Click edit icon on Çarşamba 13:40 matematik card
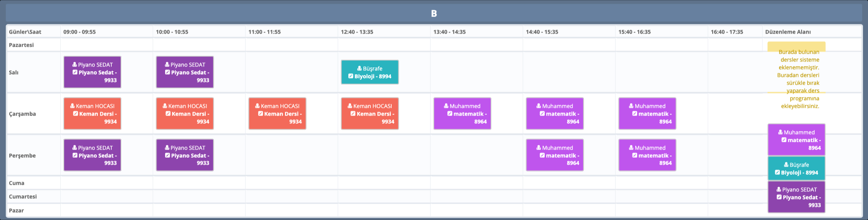Image resolution: width=868 pixels, height=220 pixels. (x=450, y=114)
